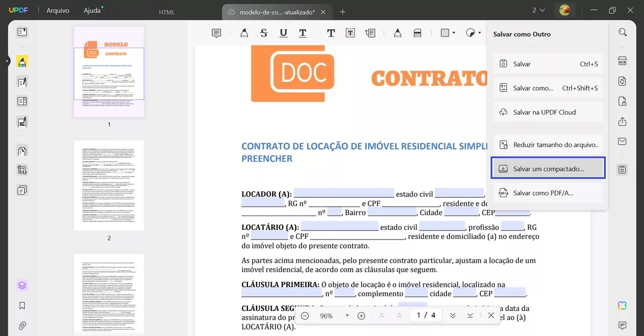This screenshot has width=644, height=336.
Task: Select the Pencil drawing tool
Action: 397,33
